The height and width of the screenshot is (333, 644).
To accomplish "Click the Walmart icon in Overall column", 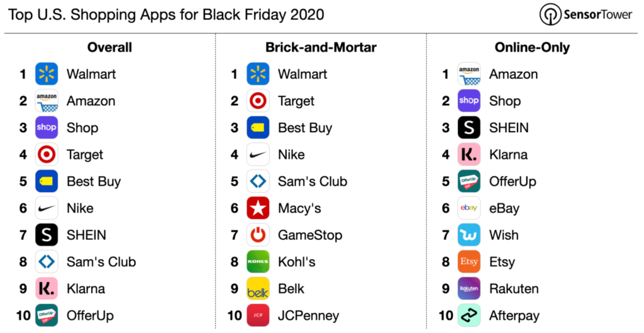I will click(x=47, y=74).
